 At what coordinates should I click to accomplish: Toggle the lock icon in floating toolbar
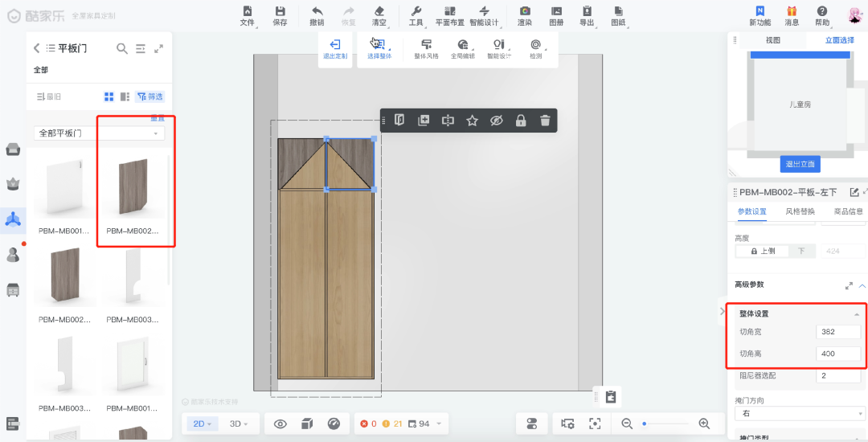click(x=520, y=120)
